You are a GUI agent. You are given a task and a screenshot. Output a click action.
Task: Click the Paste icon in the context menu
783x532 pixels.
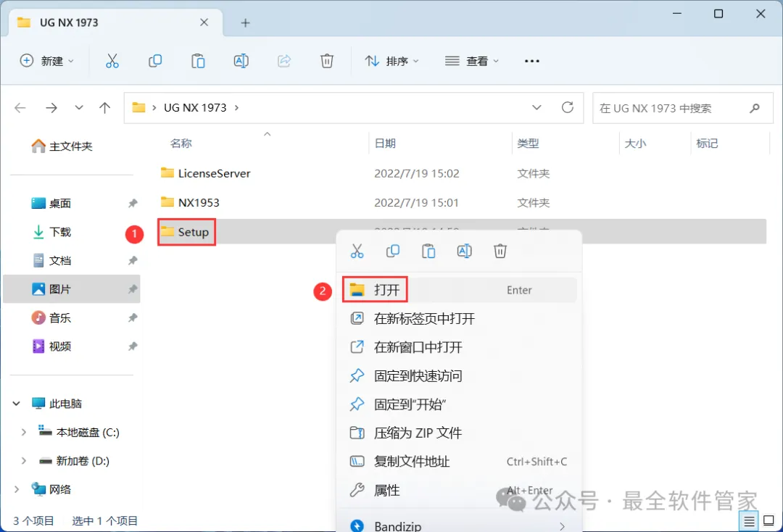(428, 251)
